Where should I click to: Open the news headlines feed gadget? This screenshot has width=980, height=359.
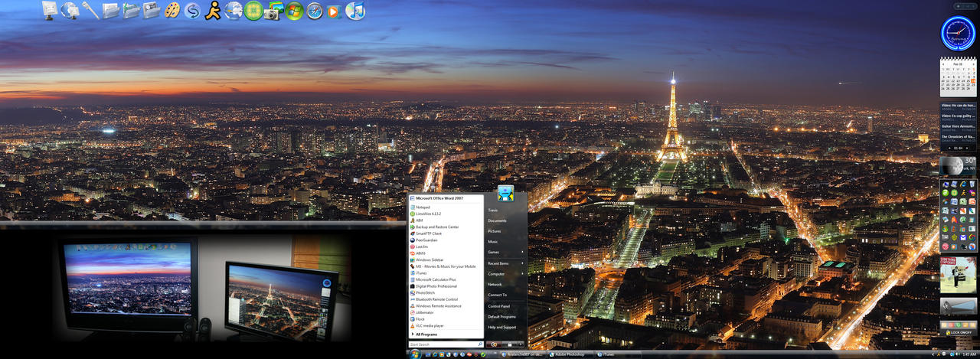click(x=959, y=126)
